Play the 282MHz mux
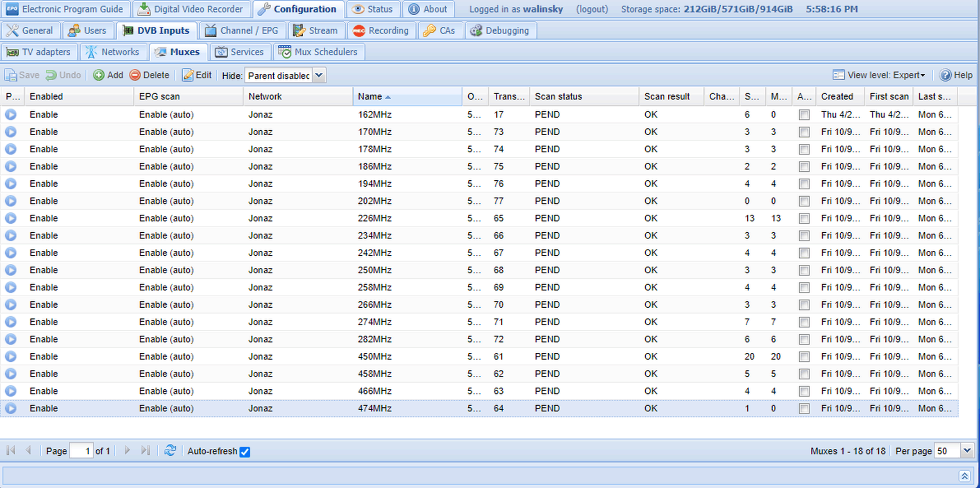The width and height of the screenshot is (980, 488). (11, 339)
